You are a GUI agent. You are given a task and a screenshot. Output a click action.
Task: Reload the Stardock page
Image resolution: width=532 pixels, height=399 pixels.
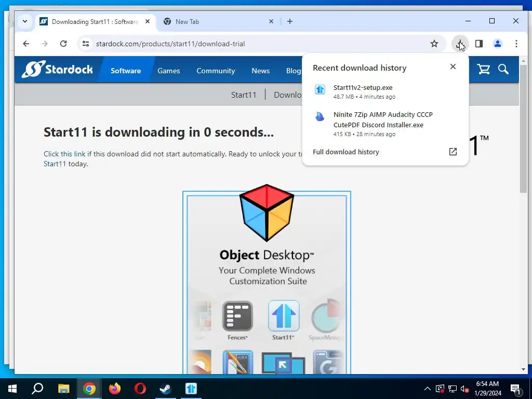point(63,44)
